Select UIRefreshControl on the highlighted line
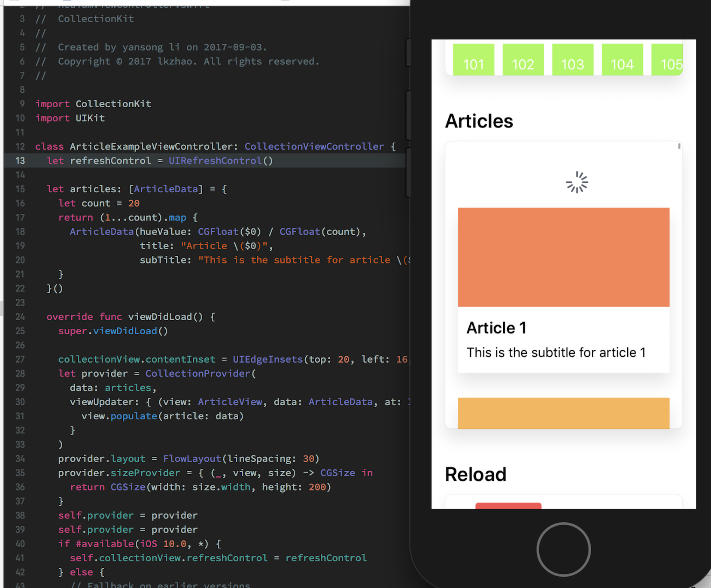The height and width of the screenshot is (588, 711). (x=215, y=161)
